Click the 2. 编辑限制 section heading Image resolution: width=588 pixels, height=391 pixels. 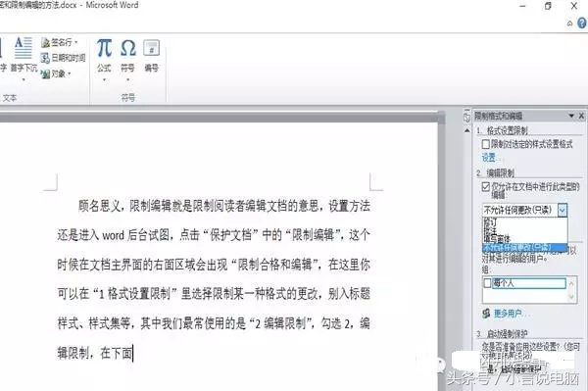[495, 172]
